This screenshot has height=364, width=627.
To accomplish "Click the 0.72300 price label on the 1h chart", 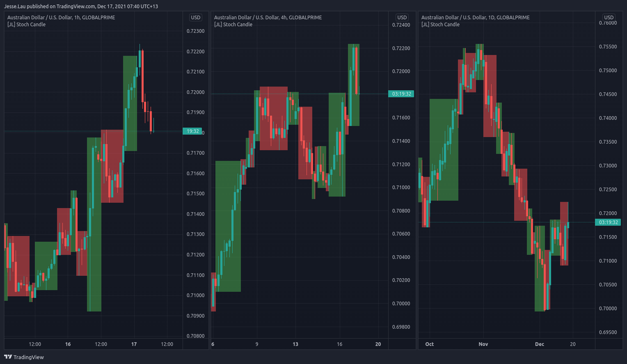I will coord(196,31).
